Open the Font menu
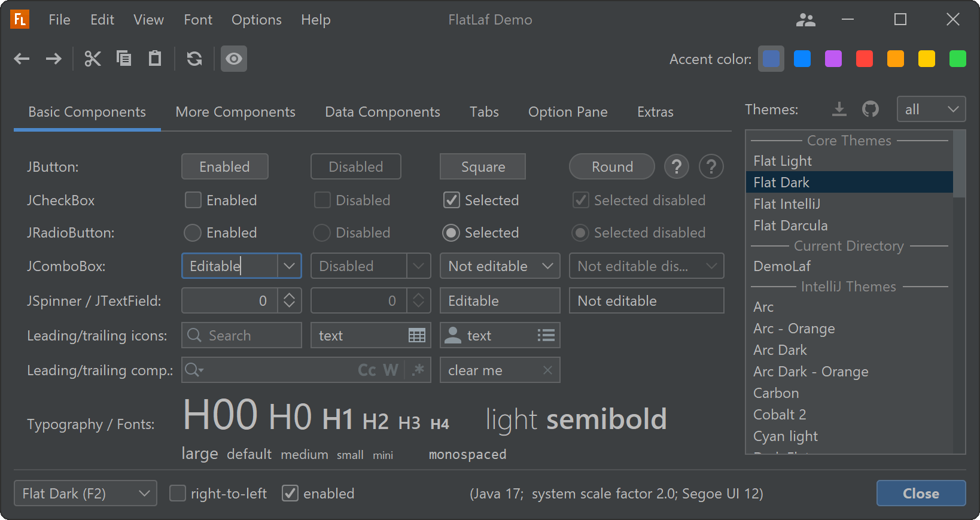 coord(197,20)
